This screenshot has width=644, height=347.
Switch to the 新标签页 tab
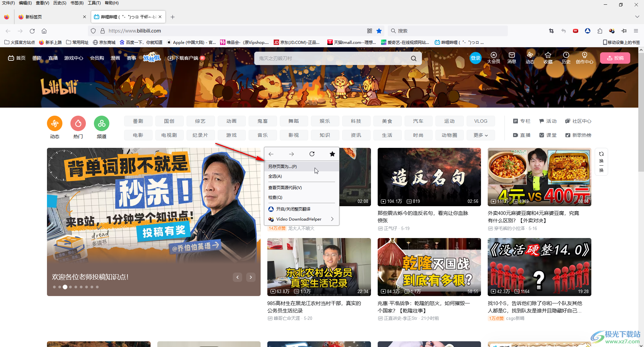pos(52,17)
